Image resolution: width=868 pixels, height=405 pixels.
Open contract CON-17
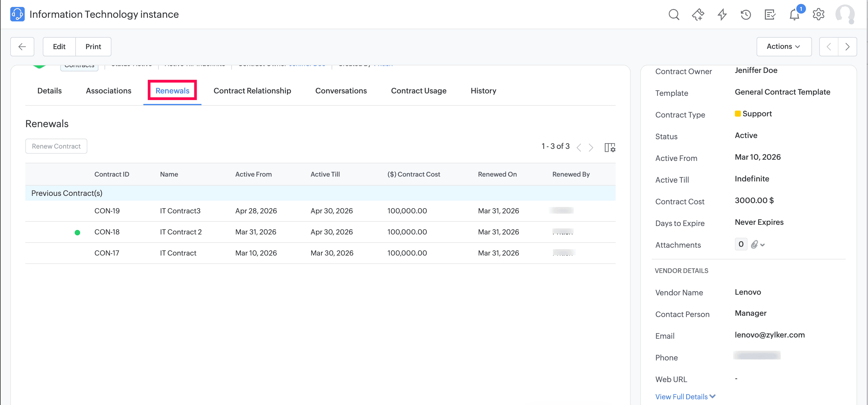(x=107, y=253)
